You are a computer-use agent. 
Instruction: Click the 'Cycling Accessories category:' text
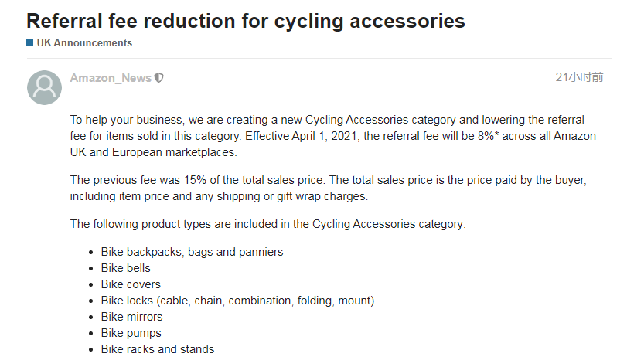coord(389,224)
